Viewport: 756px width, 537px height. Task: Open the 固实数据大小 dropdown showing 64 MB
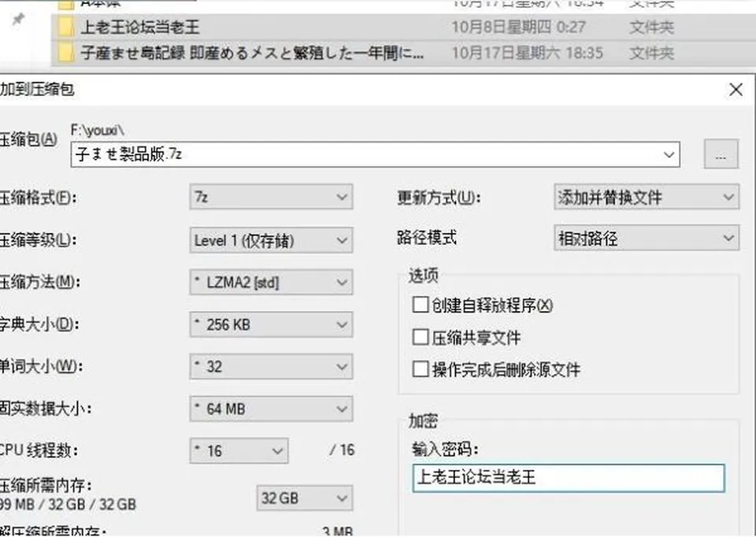pos(271,409)
